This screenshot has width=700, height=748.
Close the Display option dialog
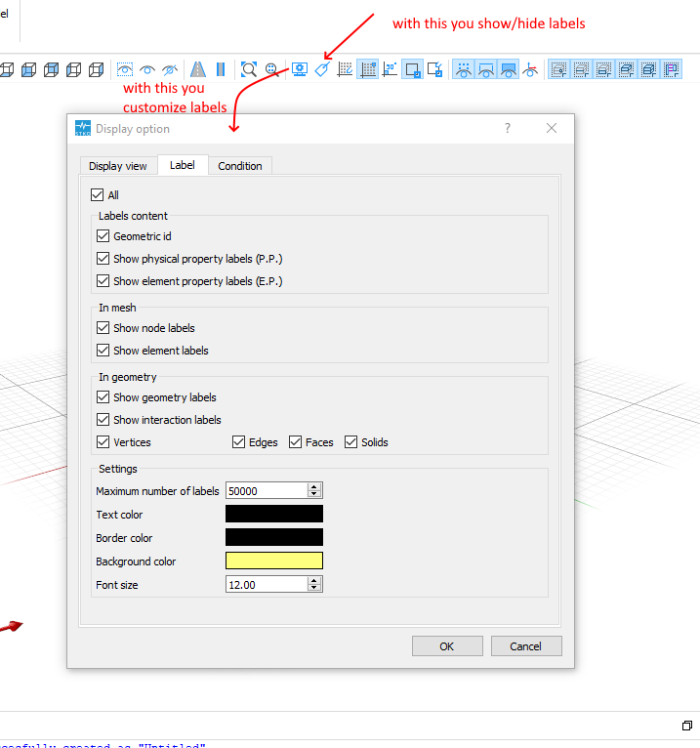click(552, 128)
